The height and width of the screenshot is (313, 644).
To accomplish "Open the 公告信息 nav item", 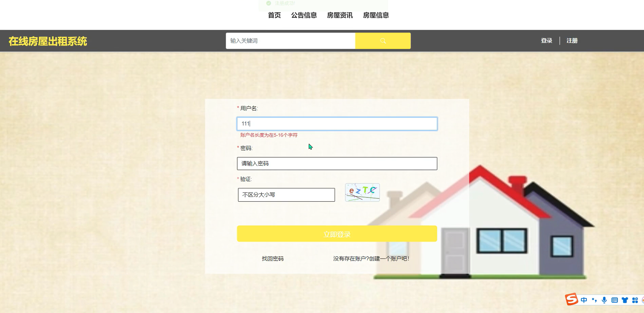I will (x=304, y=15).
